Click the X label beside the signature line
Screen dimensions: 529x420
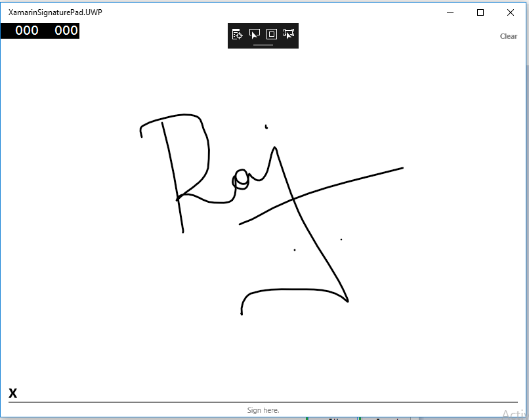pyautogui.click(x=12, y=392)
